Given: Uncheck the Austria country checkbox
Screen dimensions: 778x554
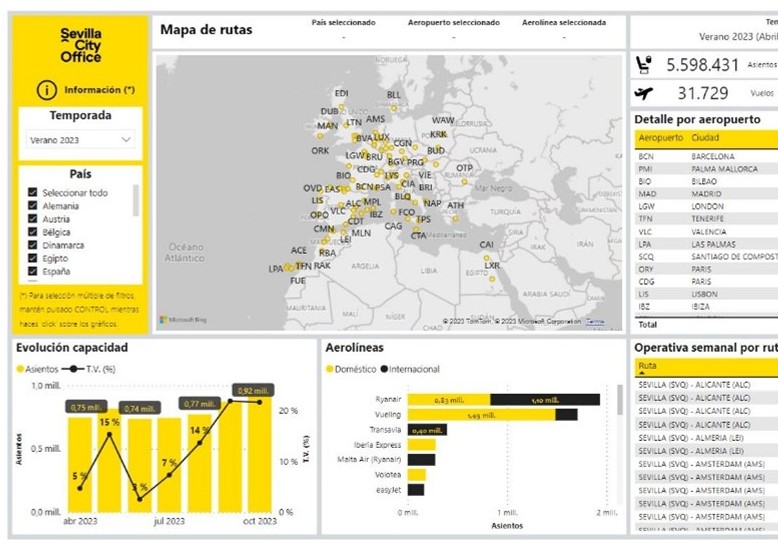Looking at the screenshot, I should coord(33,219).
